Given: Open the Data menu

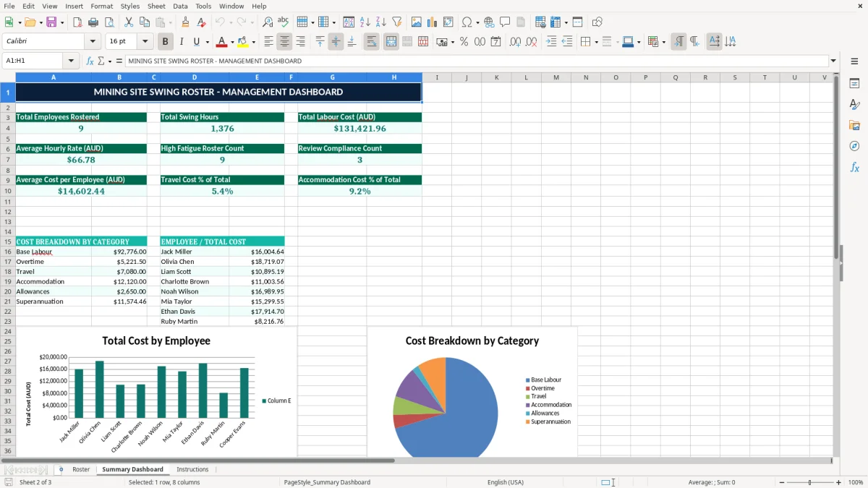Looking at the screenshot, I should [x=180, y=6].
